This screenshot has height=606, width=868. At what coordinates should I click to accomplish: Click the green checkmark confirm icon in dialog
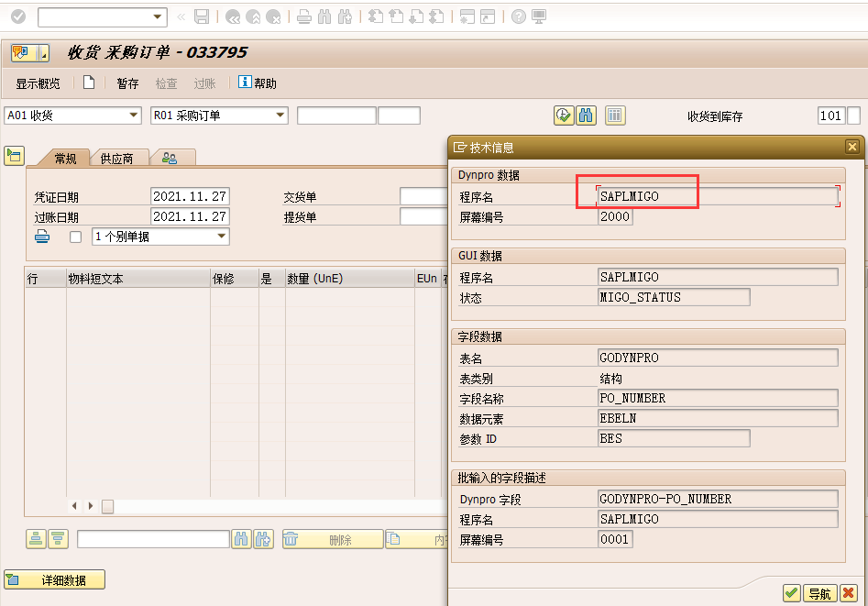coord(791,593)
